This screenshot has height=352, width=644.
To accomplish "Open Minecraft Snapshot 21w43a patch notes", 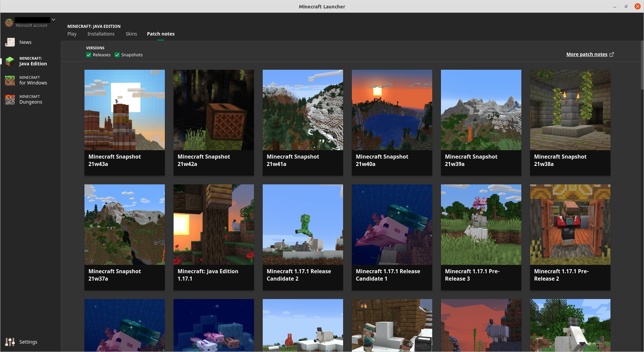I will click(125, 122).
